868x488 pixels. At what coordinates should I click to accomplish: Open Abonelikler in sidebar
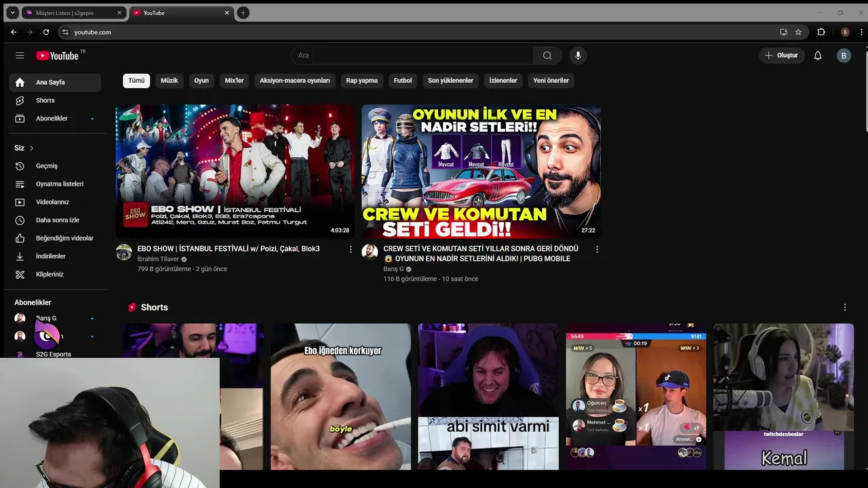55,119
